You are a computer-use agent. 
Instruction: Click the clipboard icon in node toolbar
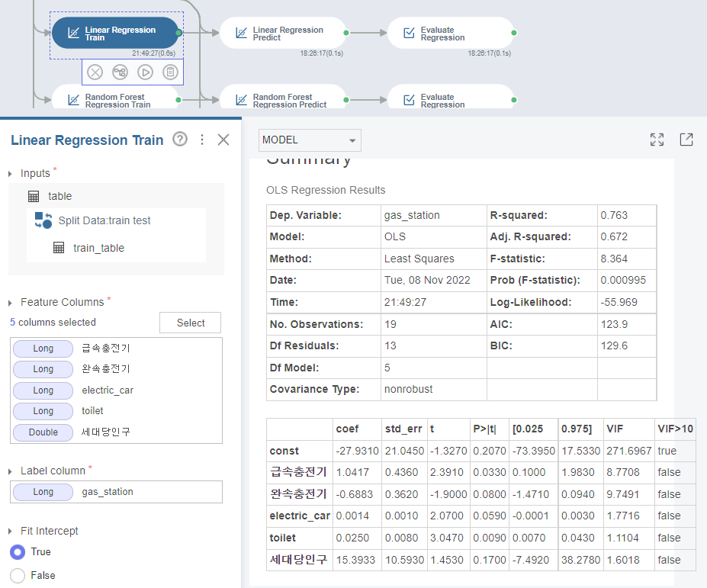click(170, 72)
